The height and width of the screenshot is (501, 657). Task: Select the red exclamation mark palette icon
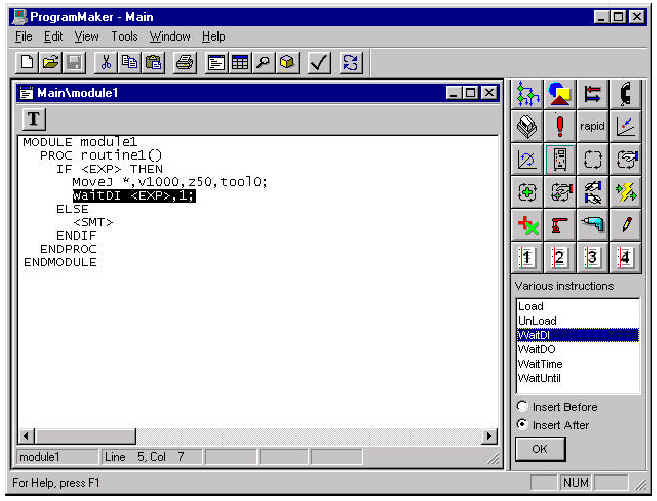(560, 126)
